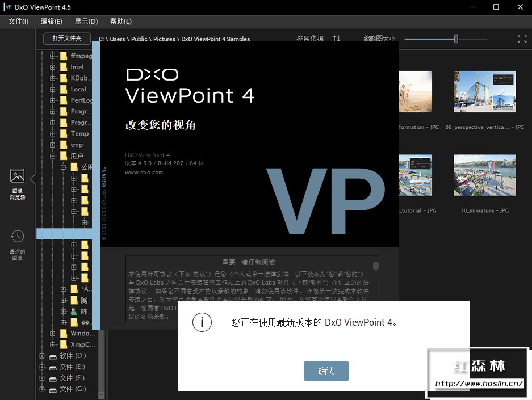Image resolution: width=532 pixels, height=400 pixels.
Task: Open 05_perspective_vertical thumbnail
Action: click(484, 91)
